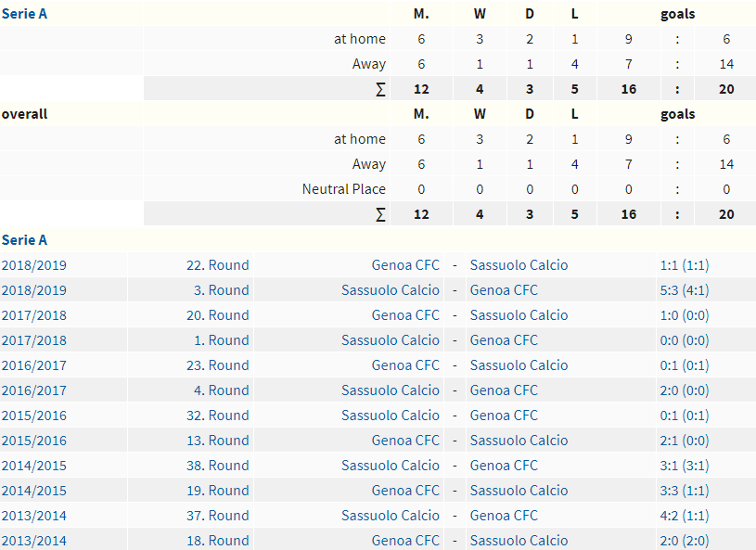756x550 pixels.
Task: Click the Serie A link at table top
Action: coord(24,14)
